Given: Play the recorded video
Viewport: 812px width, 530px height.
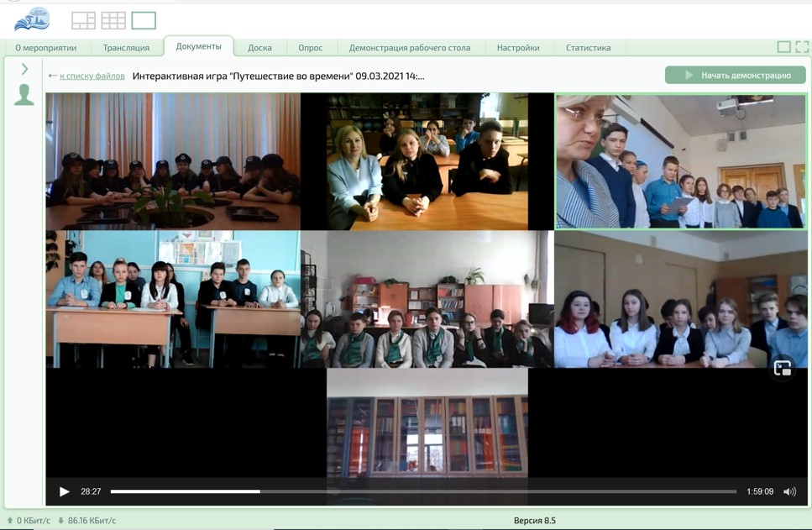Looking at the screenshot, I should point(65,491).
